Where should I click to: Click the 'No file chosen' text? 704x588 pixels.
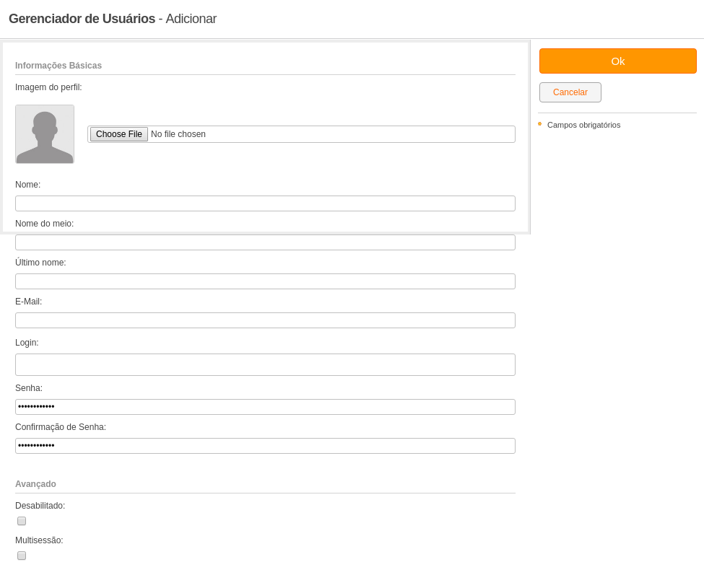178,134
